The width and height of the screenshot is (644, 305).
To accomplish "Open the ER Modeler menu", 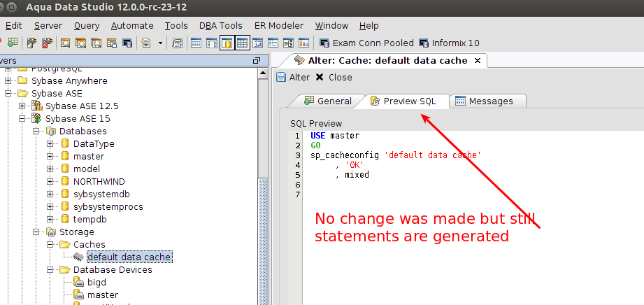I will pyautogui.click(x=279, y=25).
